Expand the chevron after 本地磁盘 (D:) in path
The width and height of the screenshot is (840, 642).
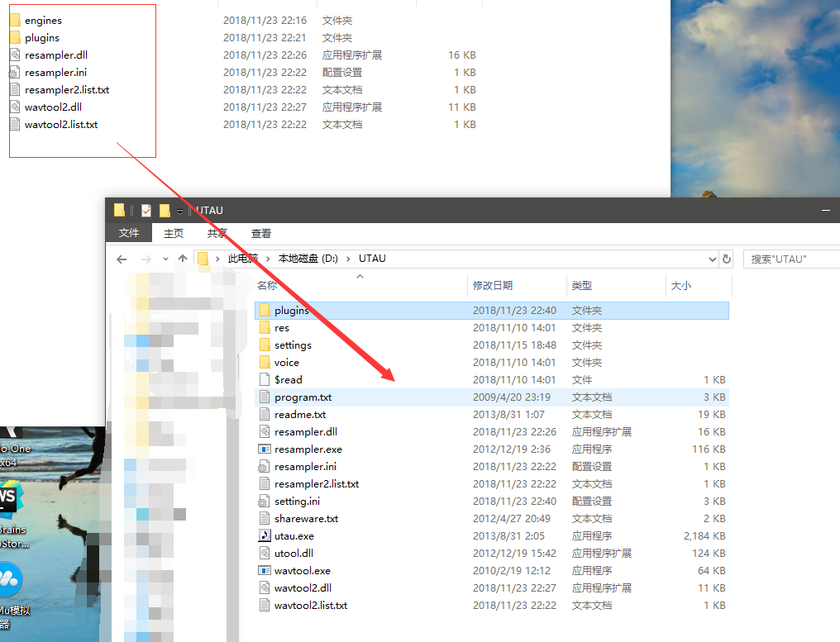[348, 259]
